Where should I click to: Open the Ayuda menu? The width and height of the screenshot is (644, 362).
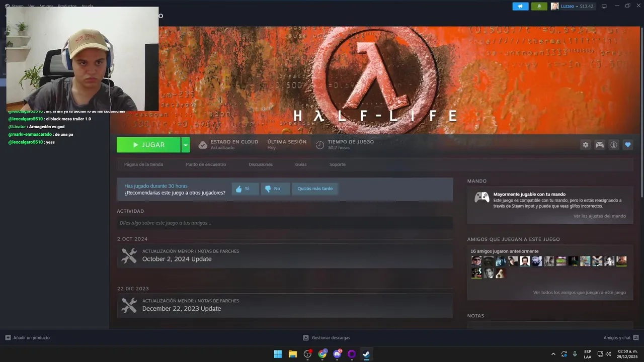pyautogui.click(x=87, y=6)
